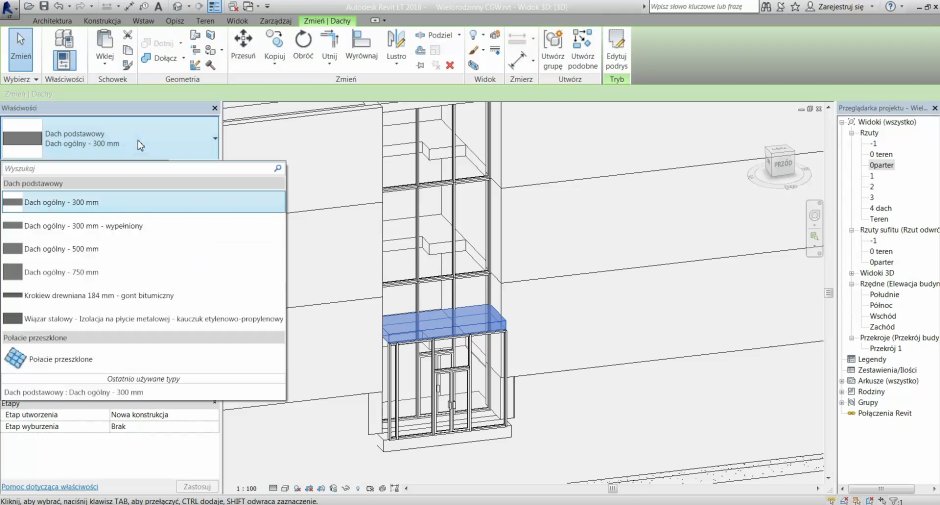Click the Utwórz podobne icon

pyautogui.click(x=583, y=42)
